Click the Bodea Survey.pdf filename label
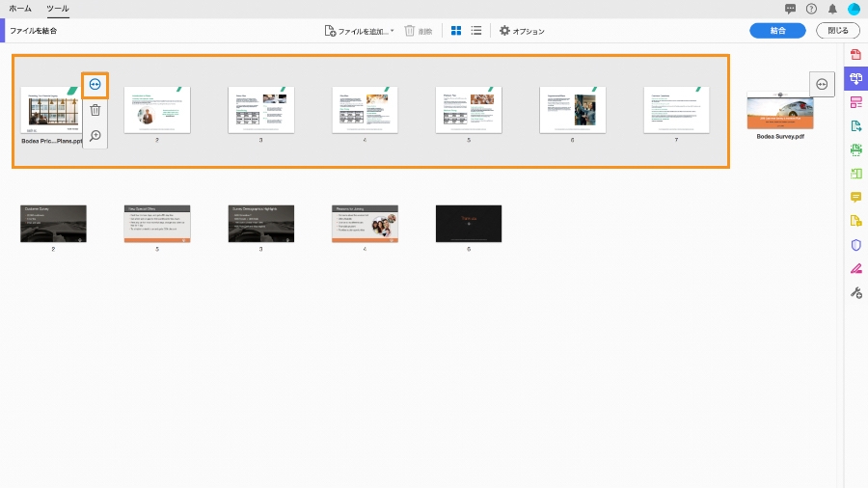 (x=780, y=137)
